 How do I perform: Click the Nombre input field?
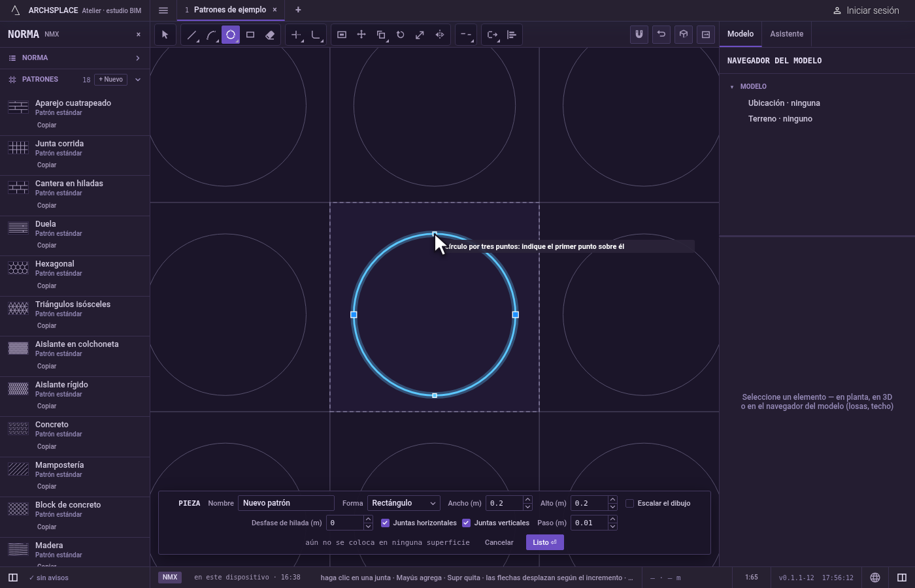[x=286, y=503]
